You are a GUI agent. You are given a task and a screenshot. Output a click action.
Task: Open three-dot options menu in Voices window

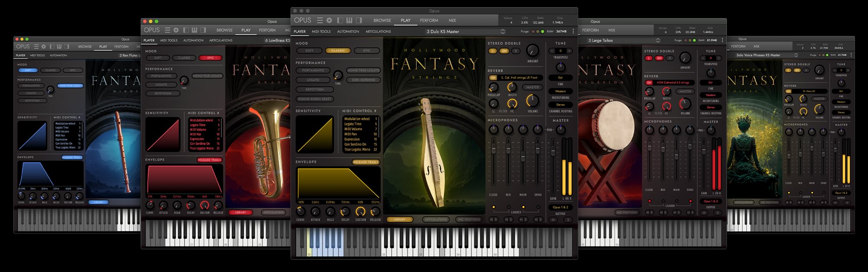(851, 55)
